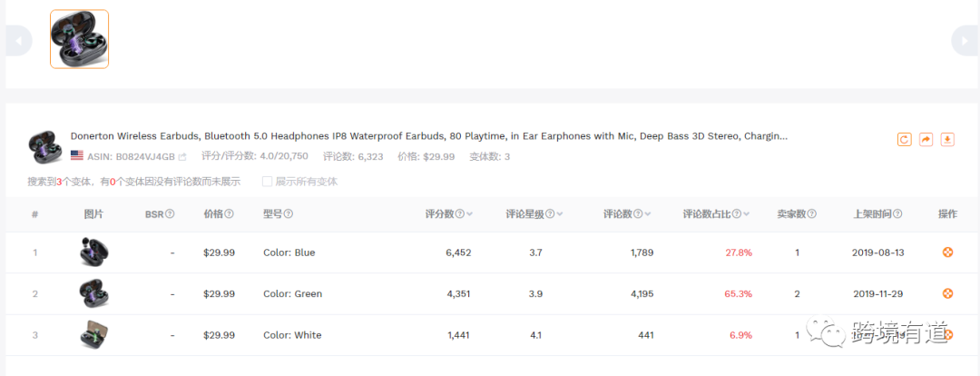Click the 评分数 help question icon
The height and width of the screenshot is (376, 980).
coord(460,214)
